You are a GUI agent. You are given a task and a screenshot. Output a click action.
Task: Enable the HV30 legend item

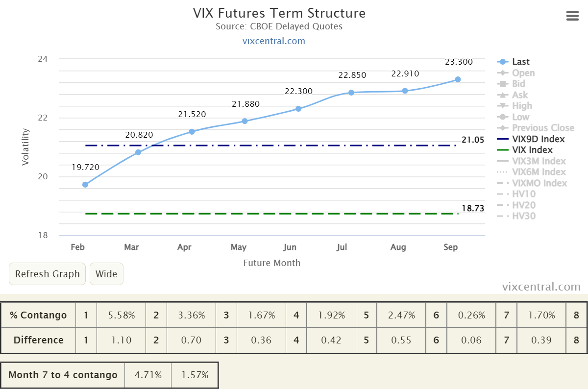(x=516, y=216)
